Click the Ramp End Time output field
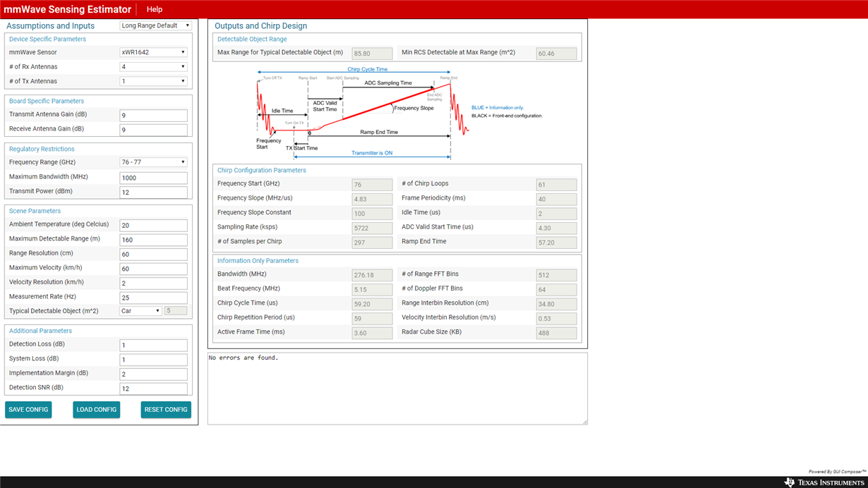The width and height of the screenshot is (868, 488). [x=556, y=243]
